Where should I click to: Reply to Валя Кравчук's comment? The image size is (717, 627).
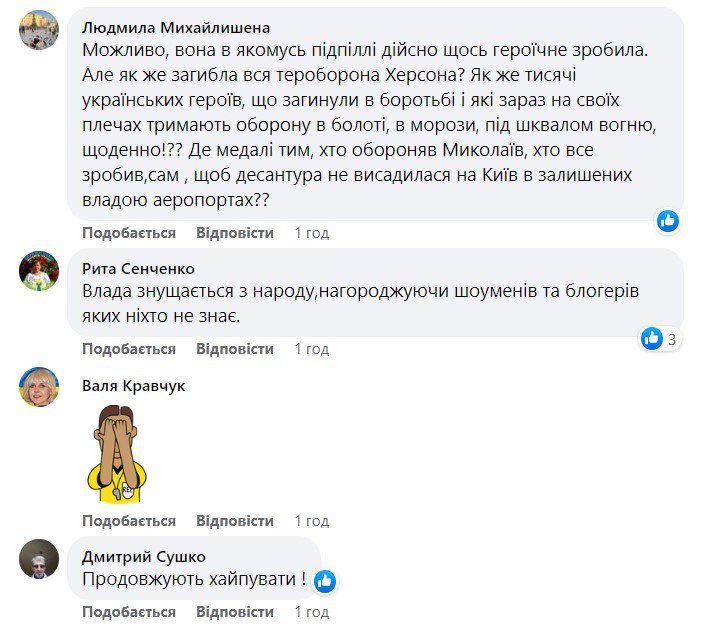click(235, 521)
